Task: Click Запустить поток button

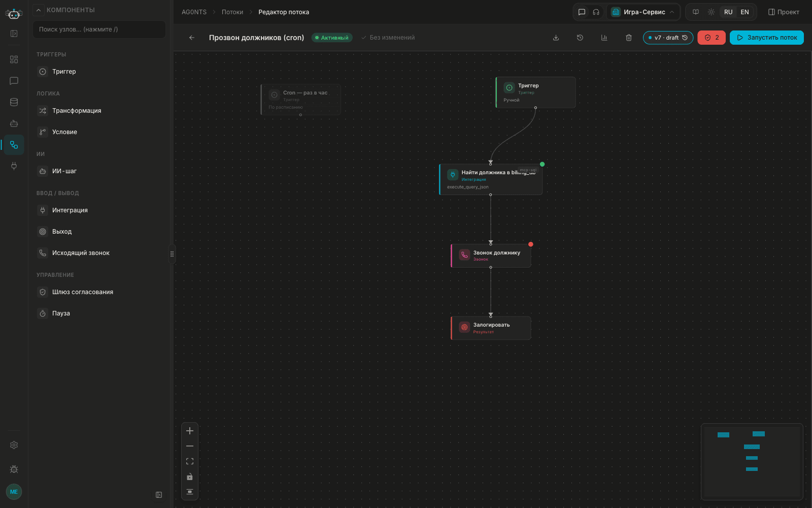Action: pyautogui.click(x=766, y=38)
